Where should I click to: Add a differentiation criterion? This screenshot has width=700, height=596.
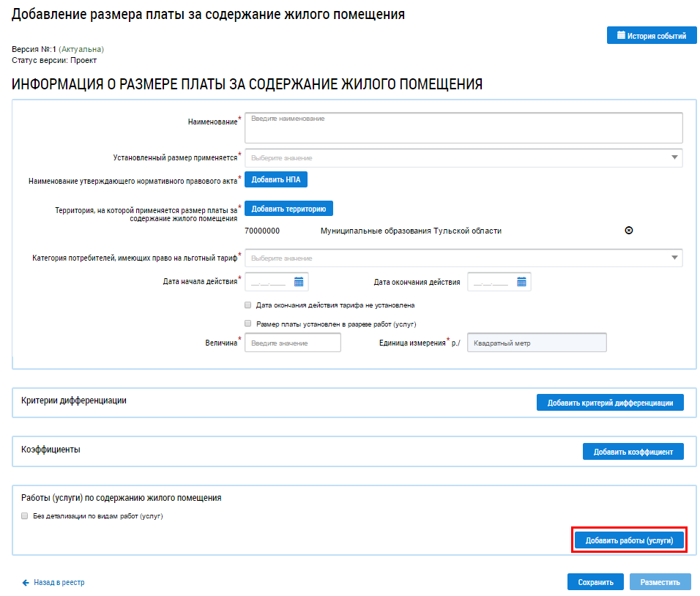pos(610,402)
